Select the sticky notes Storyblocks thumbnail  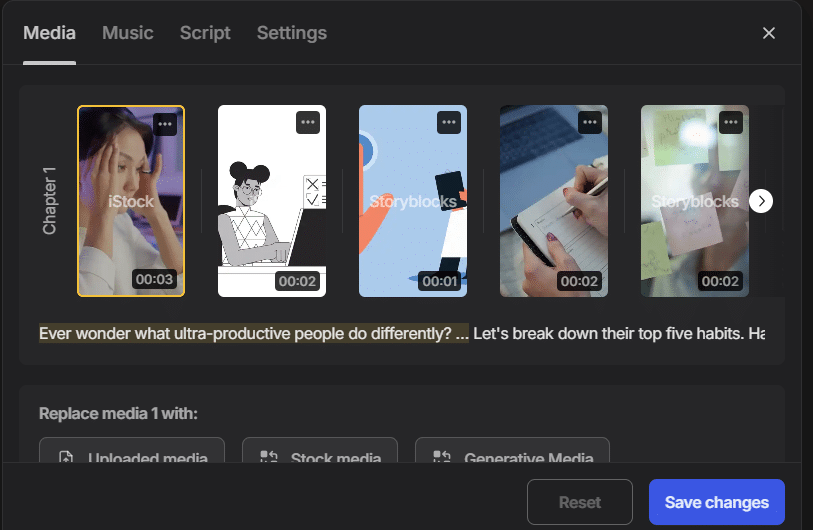pyautogui.click(x=695, y=201)
